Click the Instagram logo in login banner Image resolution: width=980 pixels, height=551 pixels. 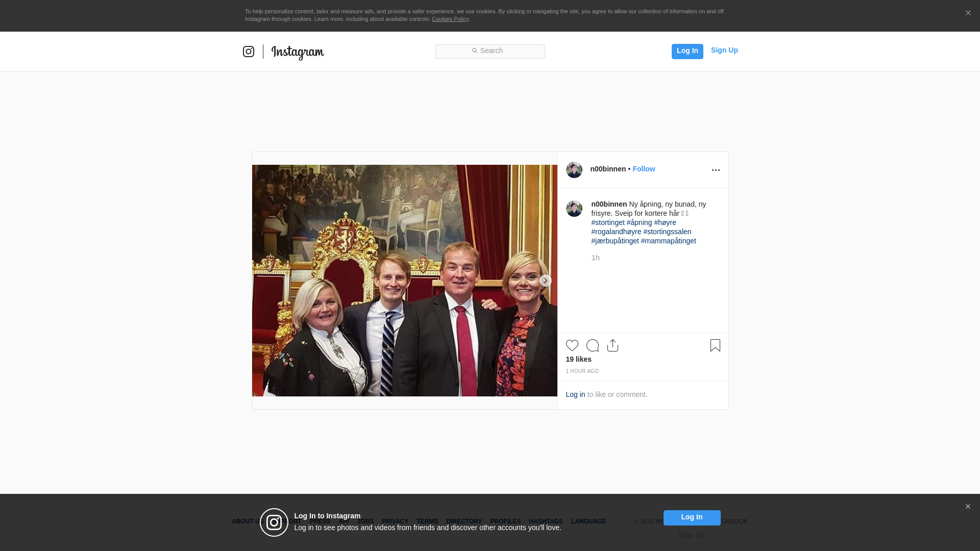tap(274, 522)
